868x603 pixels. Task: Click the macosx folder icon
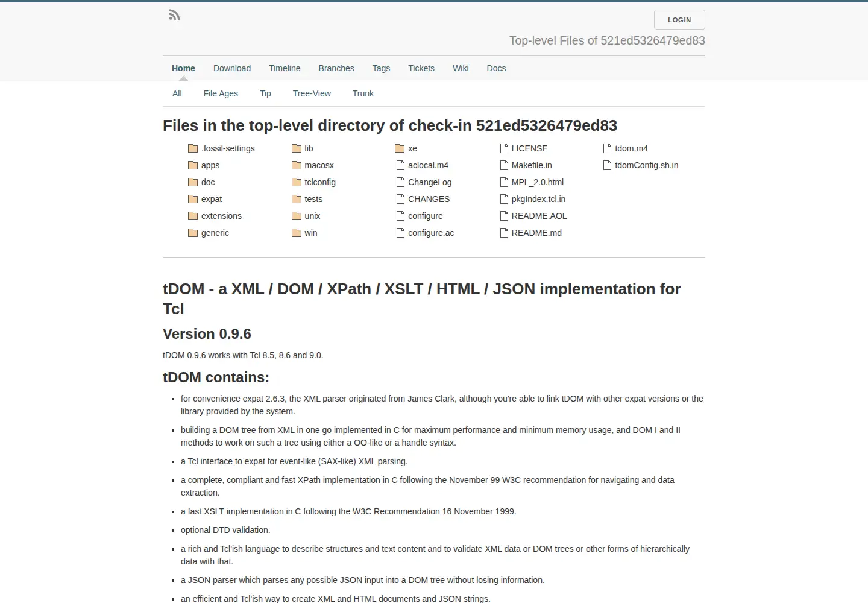297,165
